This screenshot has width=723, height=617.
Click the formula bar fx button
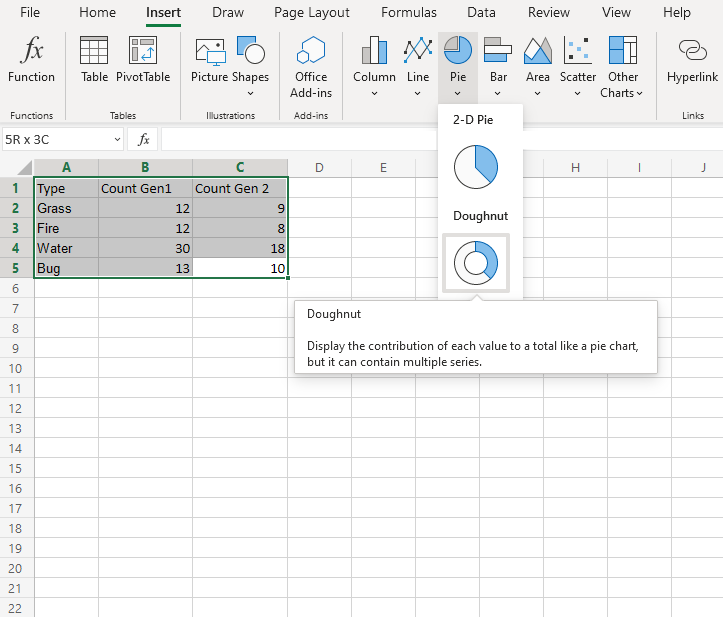(x=144, y=140)
